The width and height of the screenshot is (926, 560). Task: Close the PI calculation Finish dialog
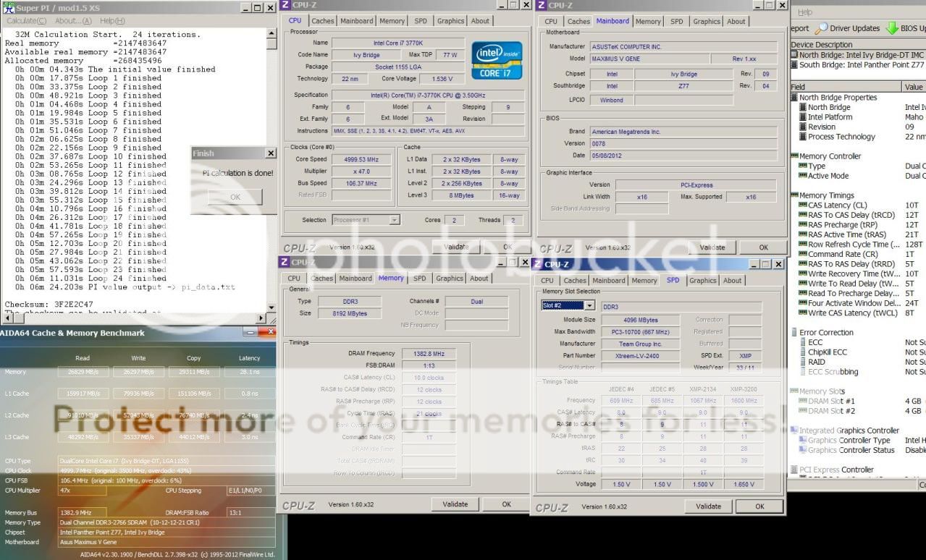[x=271, y=153]
